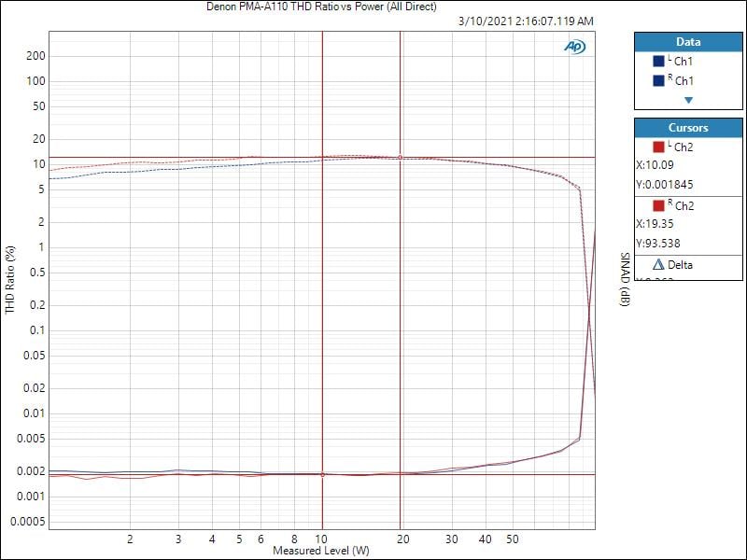The image size is (747, 560).
Task: Click the blue L Ch1 legend square
Action: 659,62
